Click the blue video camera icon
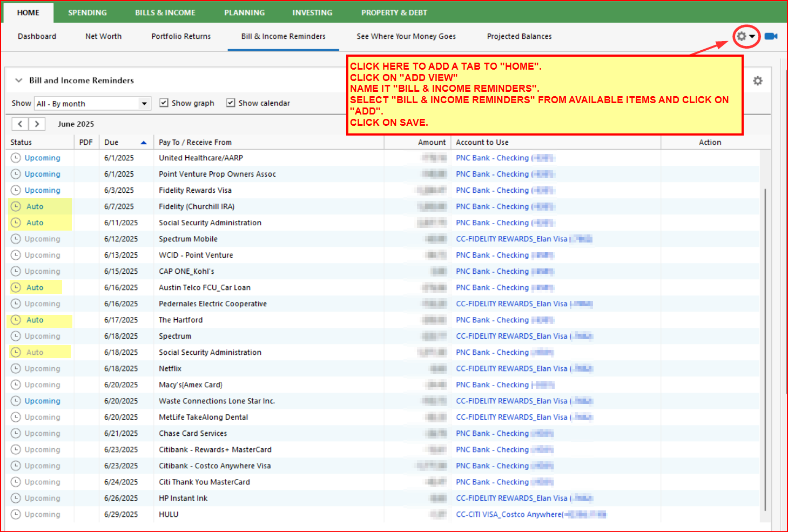The width and height of the screenshot is (788, 532). point(771,36)
